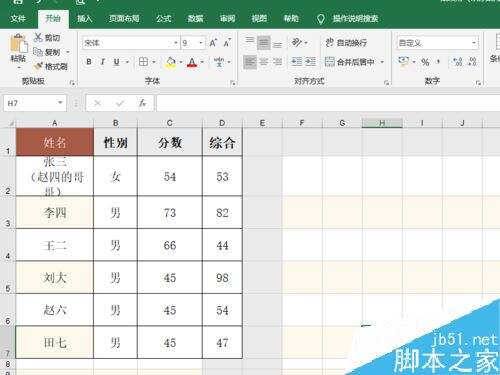This screenshot has height=375, width=500.
Task: Switch to the 数据 Data tab
Action: [x=196, y=19]
